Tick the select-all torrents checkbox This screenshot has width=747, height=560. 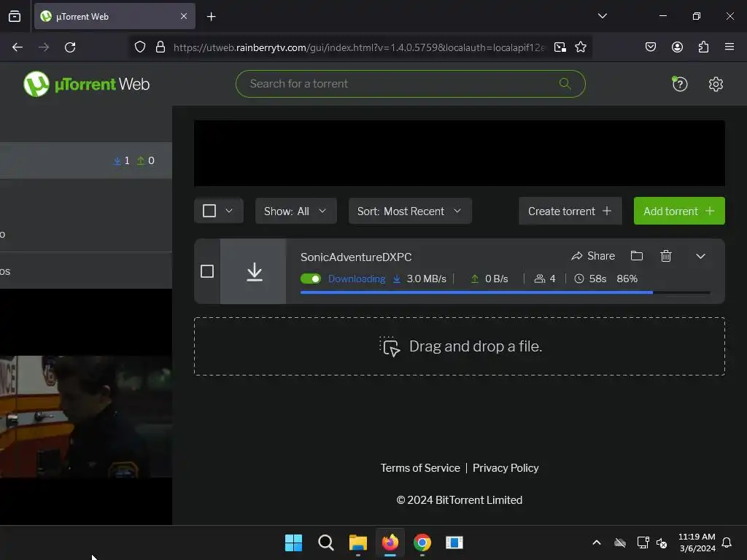point(209,211)
